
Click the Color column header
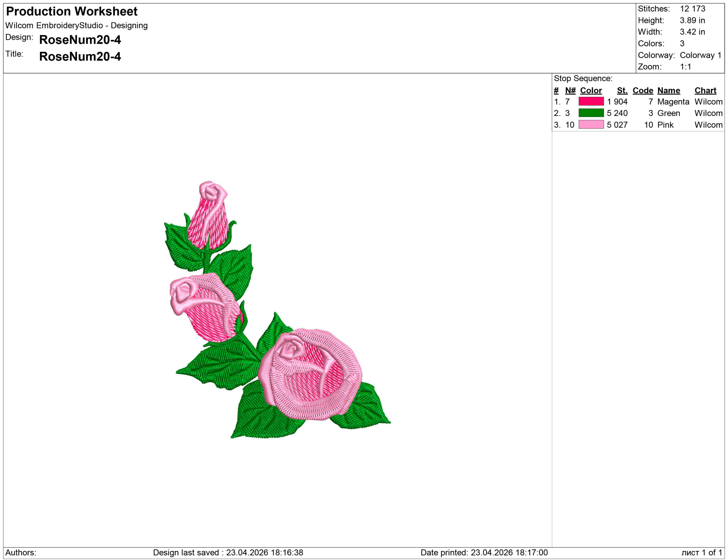point(591,90)
